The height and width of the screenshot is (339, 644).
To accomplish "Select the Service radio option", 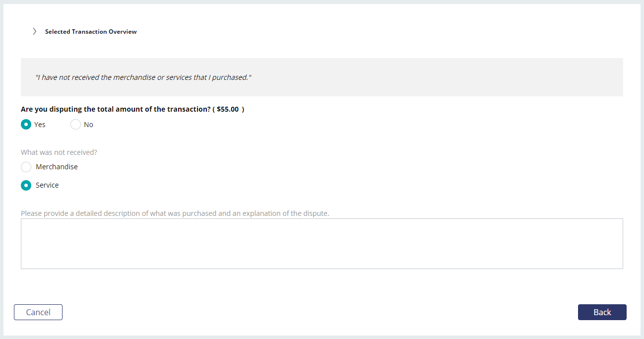I will (26, 185).
